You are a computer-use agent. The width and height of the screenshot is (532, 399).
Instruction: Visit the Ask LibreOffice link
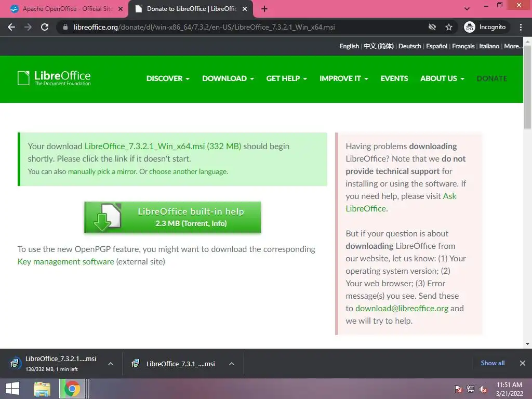(x=401, y=202)
